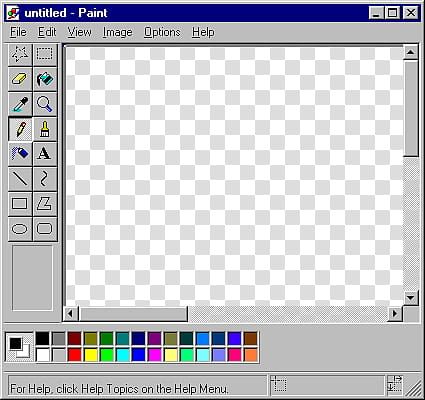Choose the Brush tool

45,129
